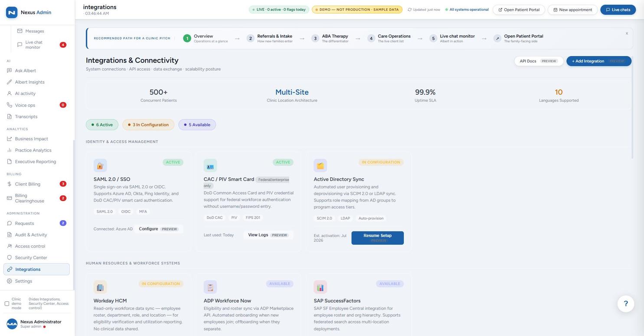
Task: Click the Access control people icon
Action: point(10,246)
